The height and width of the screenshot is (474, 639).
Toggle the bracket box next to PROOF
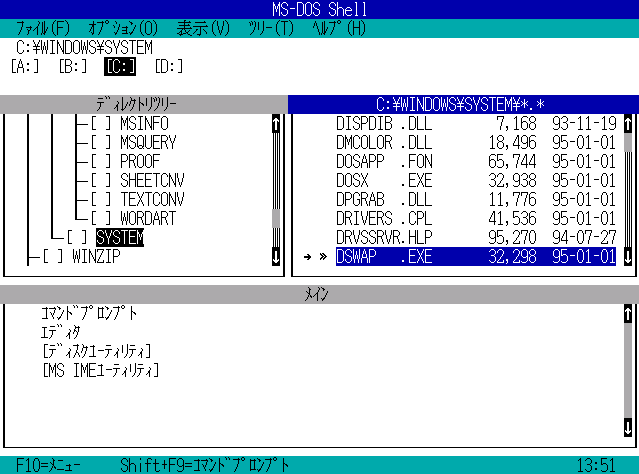pyautogui.click(x=101, y=161)
